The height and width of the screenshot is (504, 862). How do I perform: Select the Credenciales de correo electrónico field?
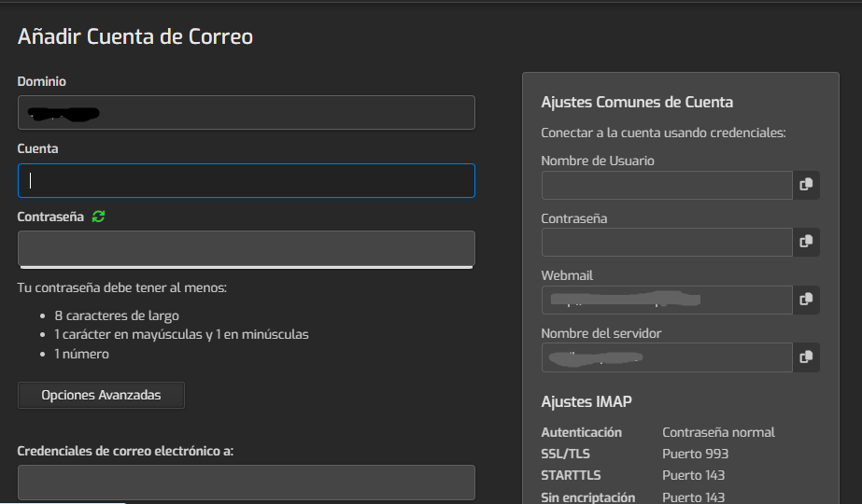246,482
